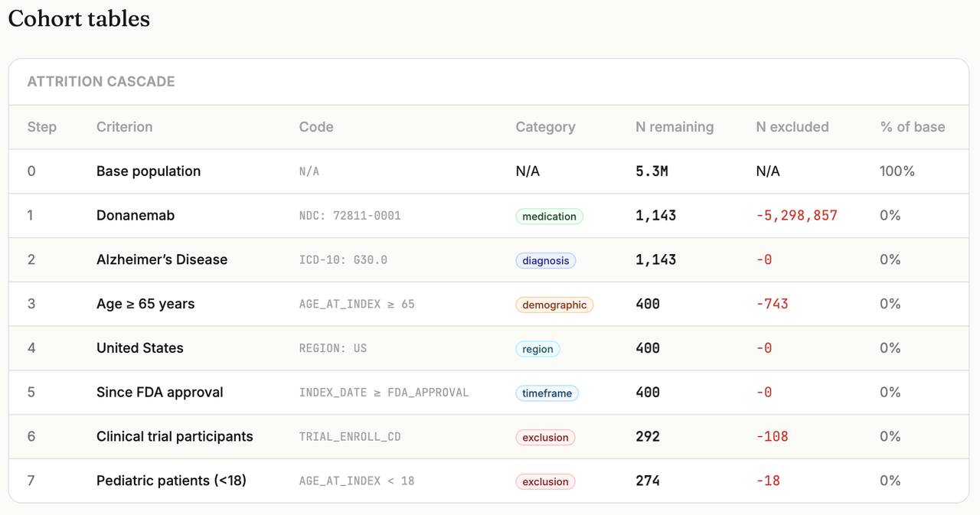Click exclusion badge for Clinical trial participants
980x515 pixels.
[x=545, y=438]
